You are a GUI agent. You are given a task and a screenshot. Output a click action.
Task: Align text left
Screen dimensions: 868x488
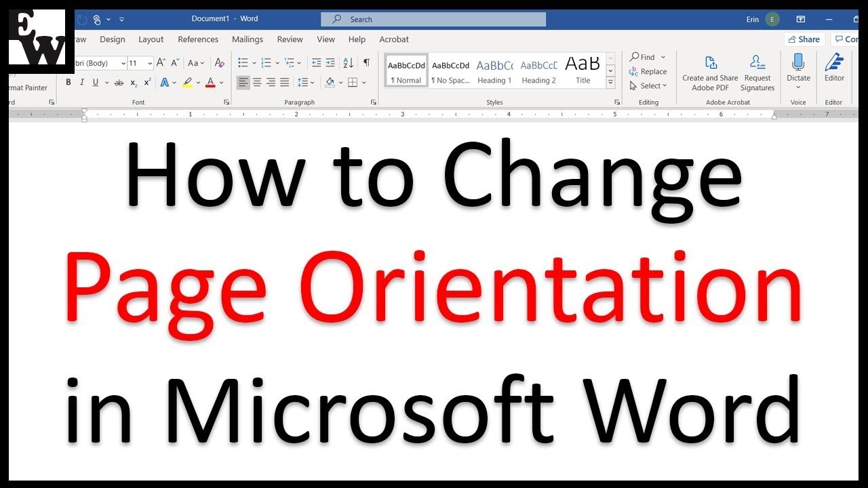[243, 83]
